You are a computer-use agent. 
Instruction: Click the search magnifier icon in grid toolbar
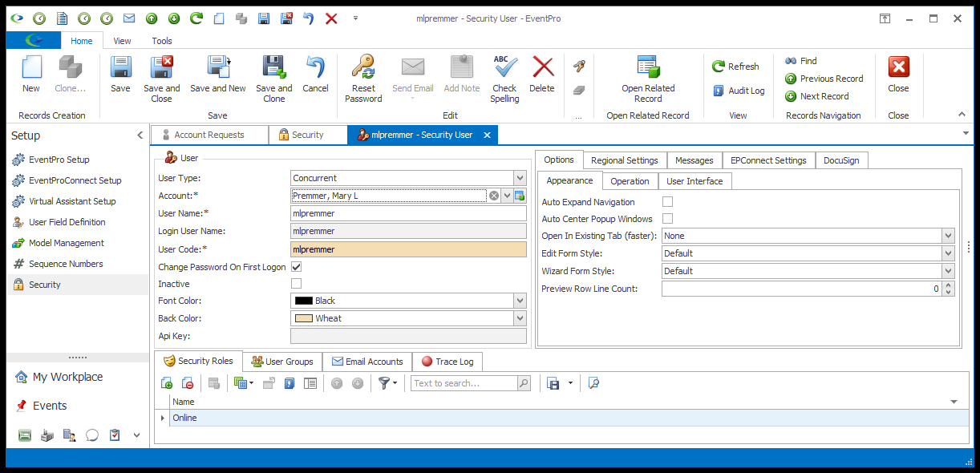[x=524, y=383]
